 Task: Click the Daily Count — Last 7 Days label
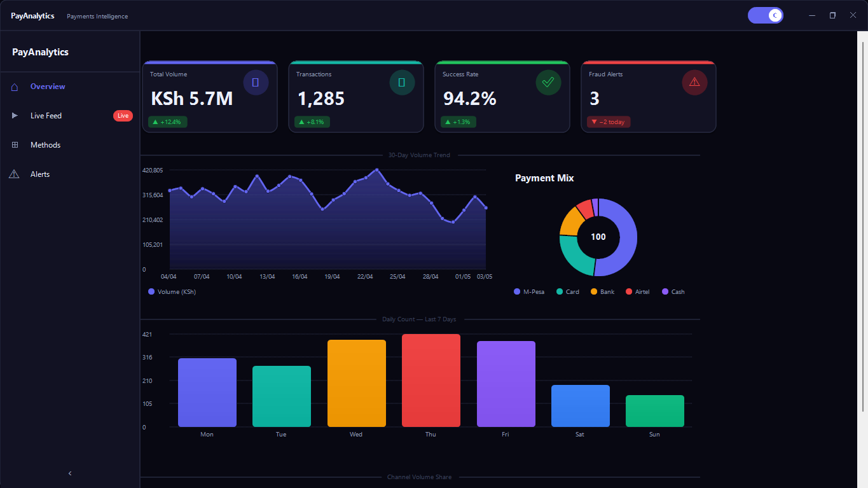(419, 319)
